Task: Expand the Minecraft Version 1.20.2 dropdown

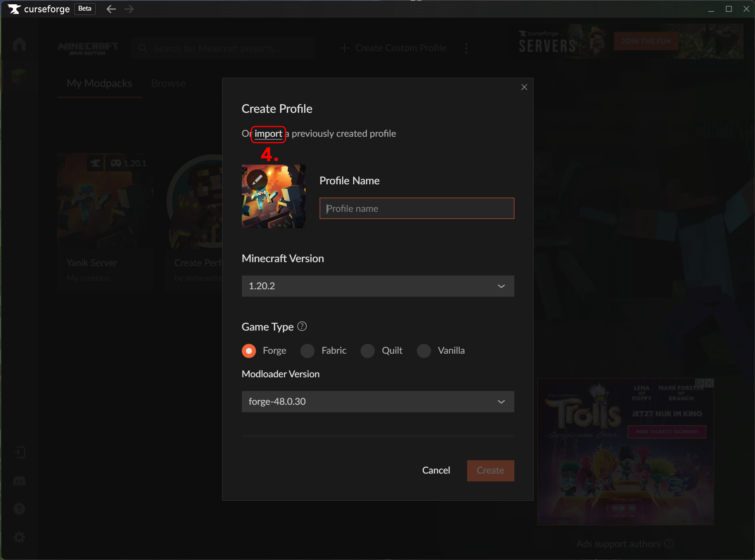Action: (377, 286)
